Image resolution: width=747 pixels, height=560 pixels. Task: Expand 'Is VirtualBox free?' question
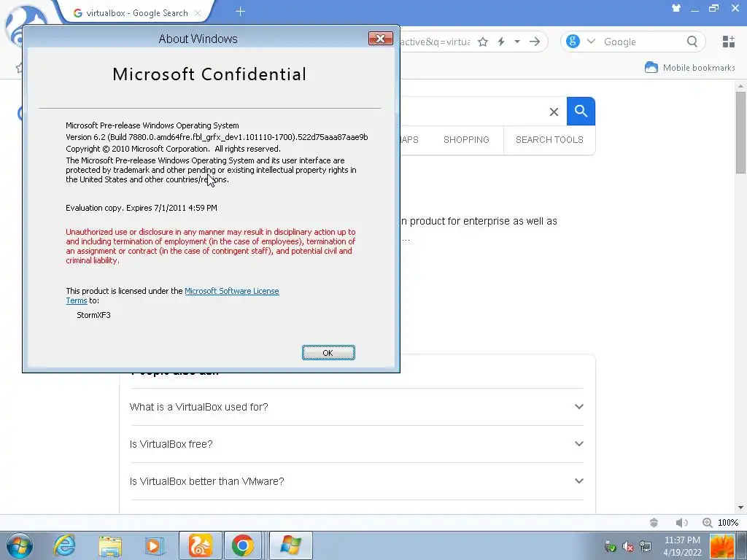click(357, 444)
